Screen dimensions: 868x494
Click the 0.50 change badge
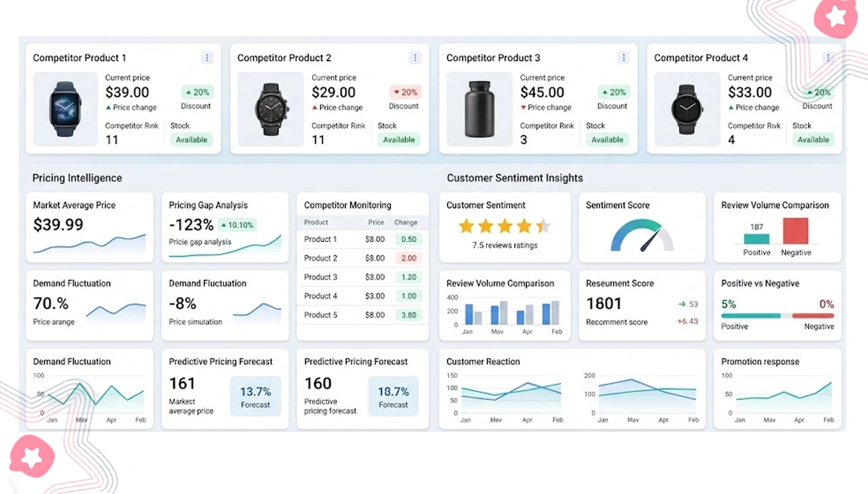pyautogui.click(x=409, y=239)
